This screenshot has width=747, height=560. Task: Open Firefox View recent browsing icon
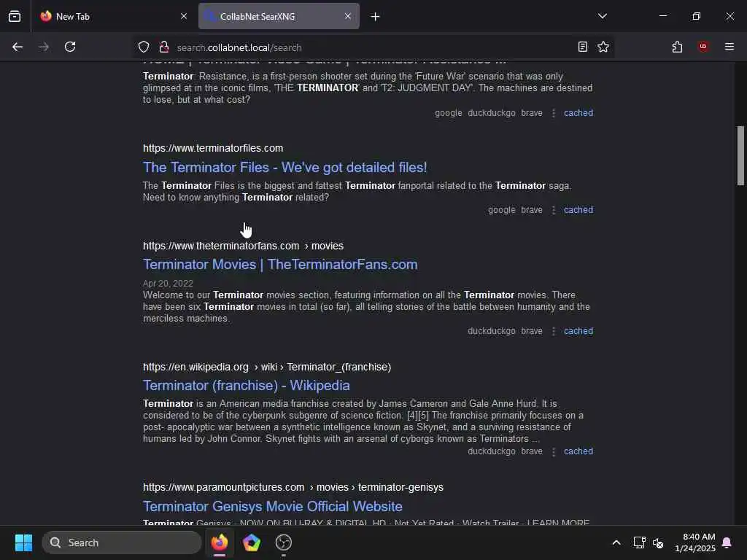(x=15, y=16)
